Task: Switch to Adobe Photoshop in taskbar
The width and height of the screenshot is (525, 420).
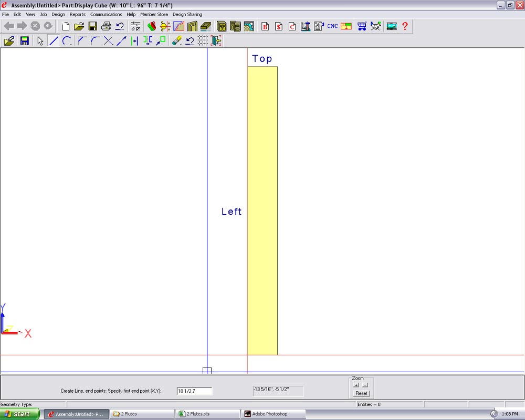Action: pos(273,414)
